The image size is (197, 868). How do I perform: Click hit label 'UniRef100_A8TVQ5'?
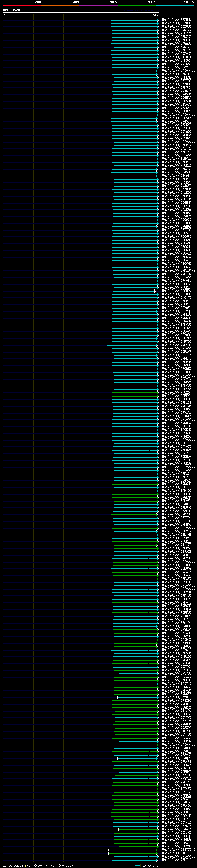(176, 81)
